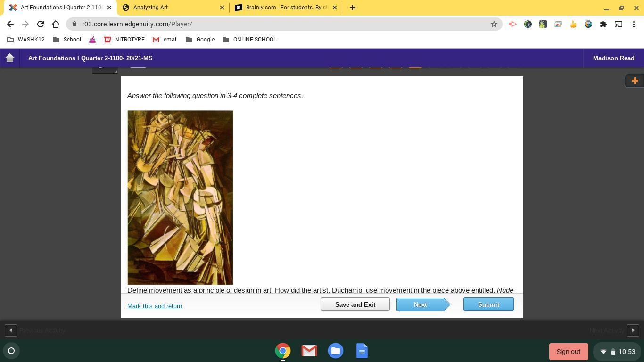
Task: Switch to the Analyzing Art tab
Action: point(173,8)
